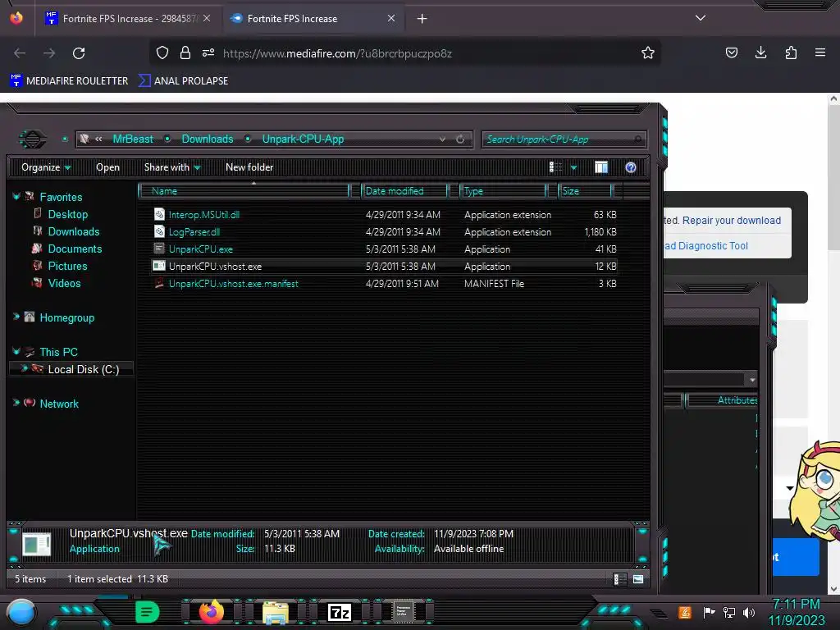This screenshot has width=840, height=630.
Task: Open the site permissions icon in address bar
Action: 208,52
